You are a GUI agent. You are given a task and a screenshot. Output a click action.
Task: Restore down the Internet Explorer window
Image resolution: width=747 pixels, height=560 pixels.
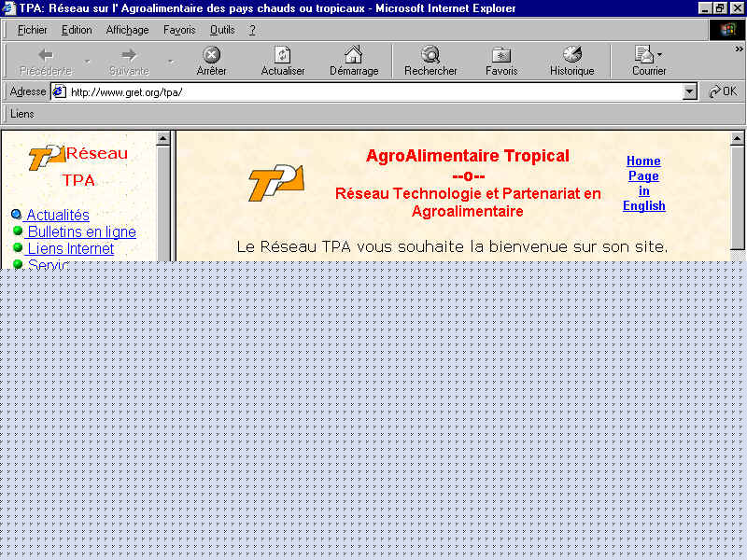pyautogui.click(x=719, y=8)
